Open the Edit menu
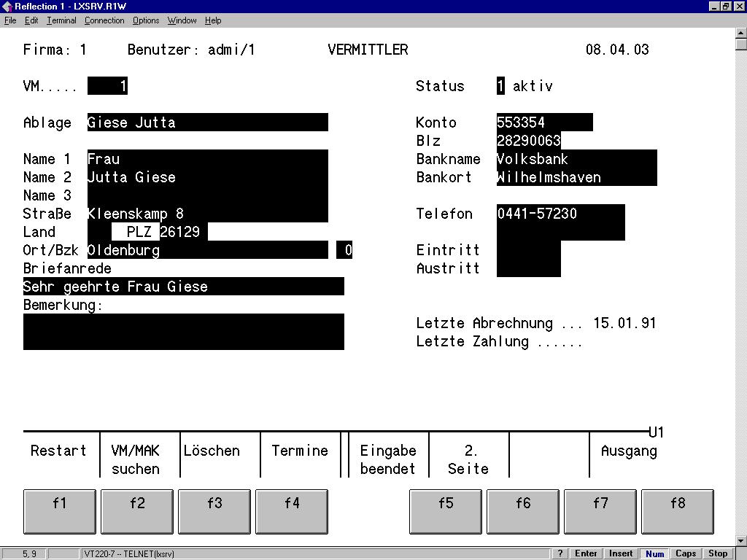This screenshot has width=747, height=560. click(x=31, y=20)
